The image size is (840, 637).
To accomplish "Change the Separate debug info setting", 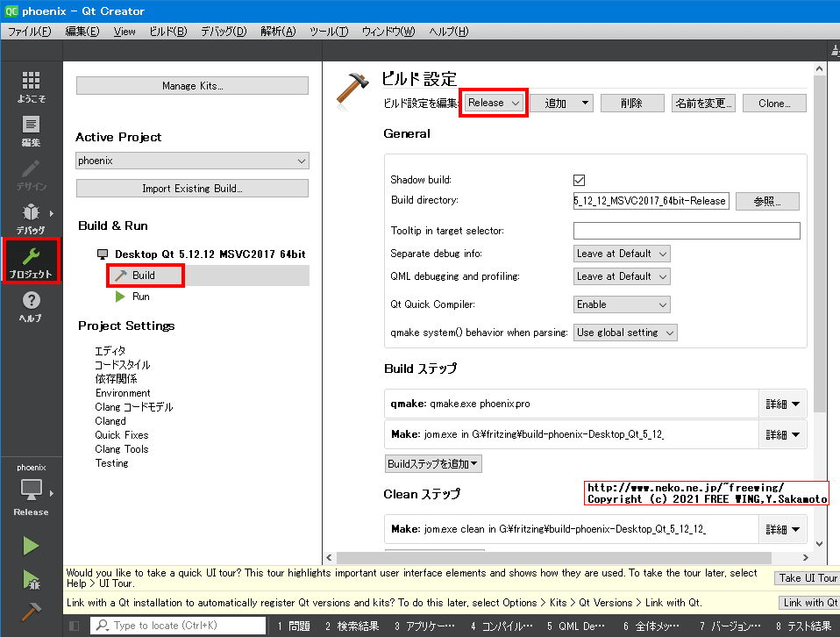I will [x=622, y=253].
